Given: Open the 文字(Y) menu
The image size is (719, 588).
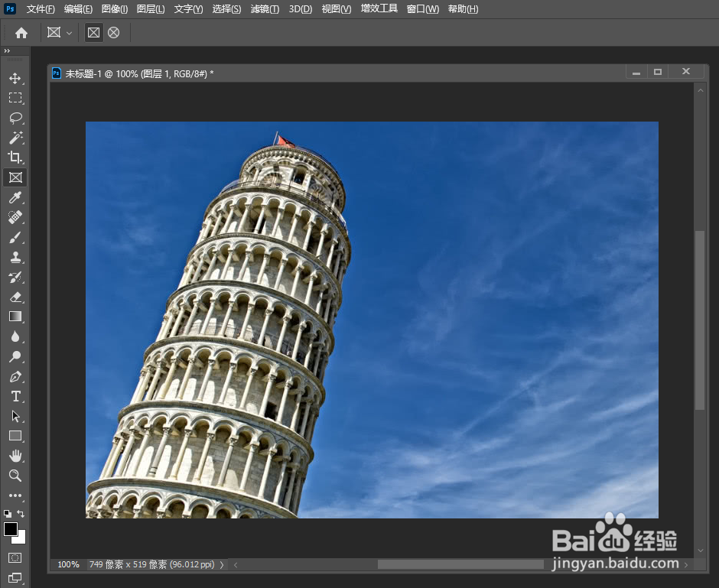Looking at the screenshot, I should [188, 8].
